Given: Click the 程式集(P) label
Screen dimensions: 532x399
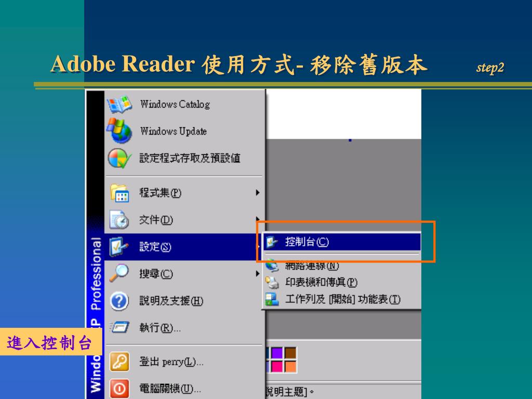Looking at the screenshot, I should [x=160, y=193].
